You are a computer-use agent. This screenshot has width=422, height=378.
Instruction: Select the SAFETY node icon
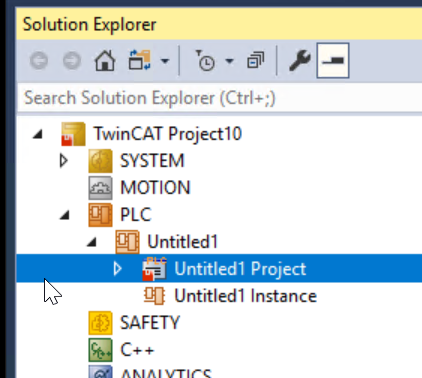pos(100,323)
